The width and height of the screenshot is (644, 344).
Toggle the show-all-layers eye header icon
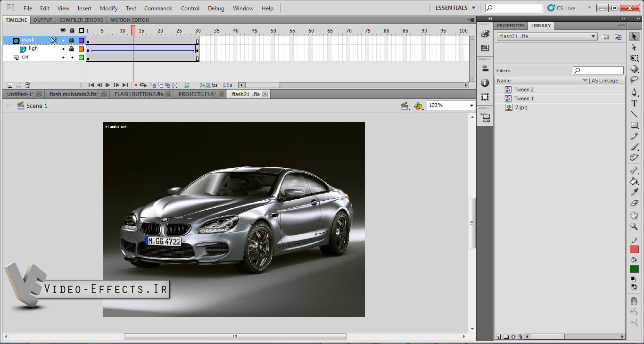pos(63,31)
